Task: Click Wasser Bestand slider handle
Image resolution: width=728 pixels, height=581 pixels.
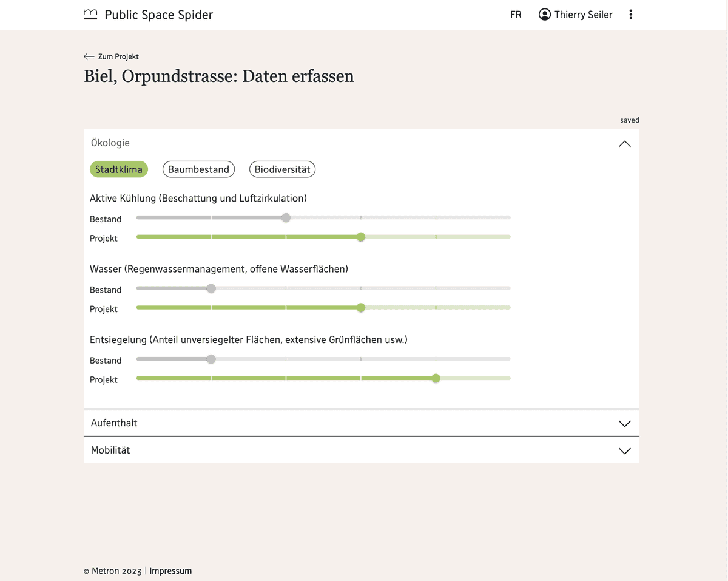Action: [211, 288]
